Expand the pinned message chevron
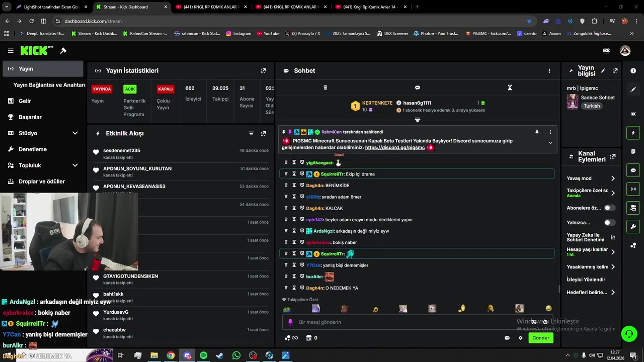The image size is (644, 362). tap(550, 143)
